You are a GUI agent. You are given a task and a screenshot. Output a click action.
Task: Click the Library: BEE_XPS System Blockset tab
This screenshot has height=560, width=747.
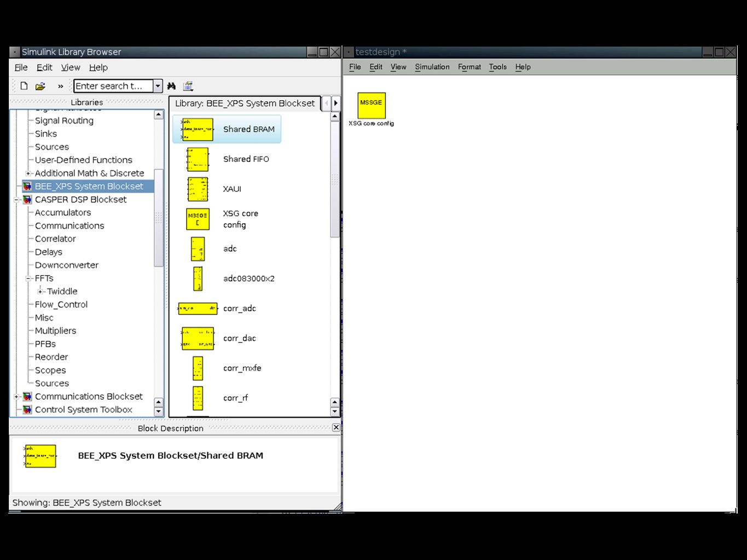point(245,103)
